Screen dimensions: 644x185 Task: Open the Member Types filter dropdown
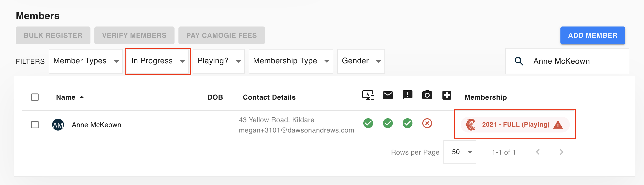[86, 61]
